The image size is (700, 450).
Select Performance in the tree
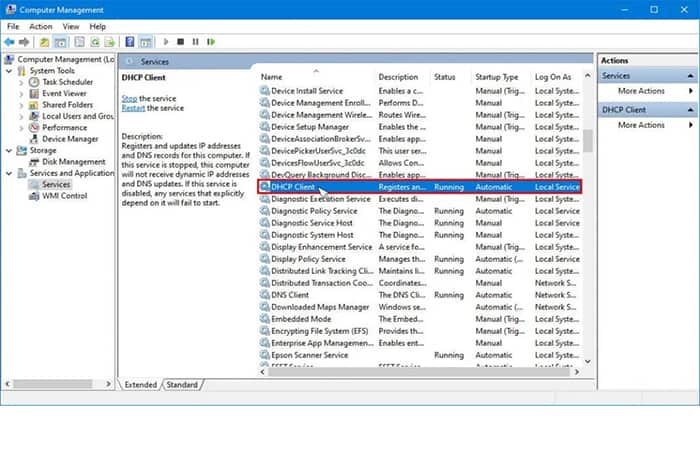[x=64, y=128]
